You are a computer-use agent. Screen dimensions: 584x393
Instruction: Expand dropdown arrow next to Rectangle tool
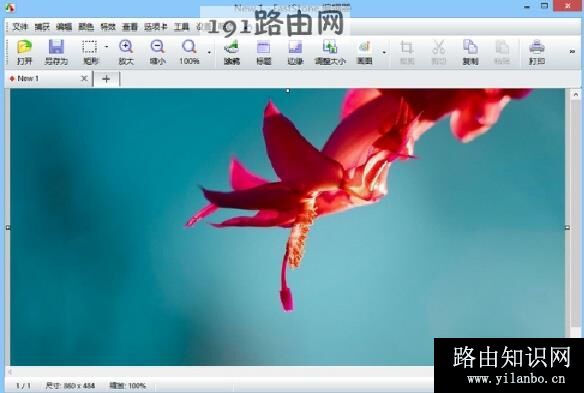tap(106, 47)
